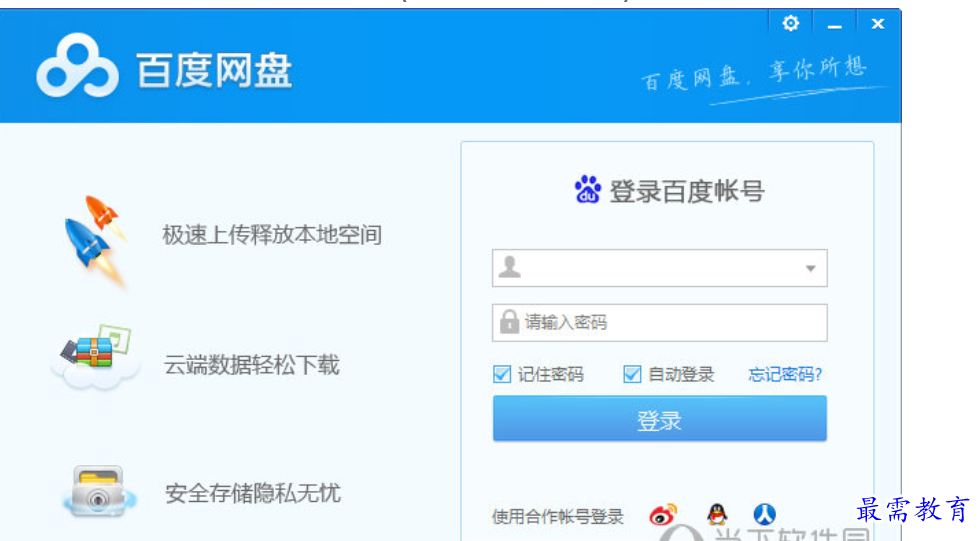Expand the account username dropdown arrow
The height and width of the screenshot is (541, 978).
[810, 268]
